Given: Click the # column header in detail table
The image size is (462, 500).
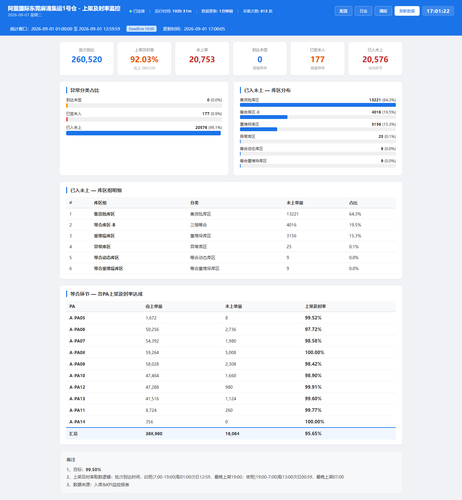Looking at the screenshot, I should click(71, 203).
